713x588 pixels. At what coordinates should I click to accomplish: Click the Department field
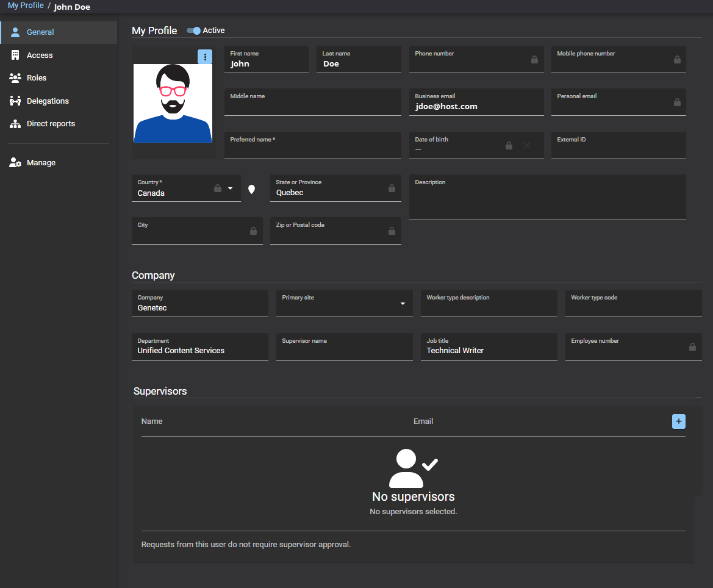click(200, 346)
